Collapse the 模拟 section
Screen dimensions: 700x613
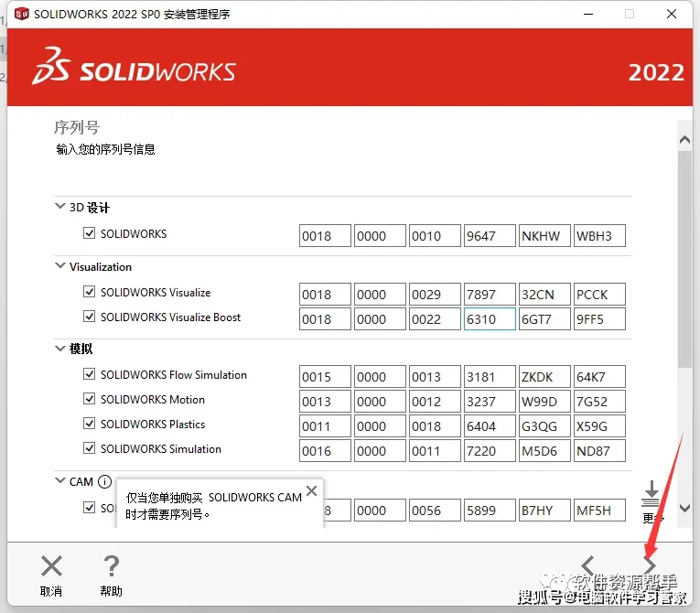pos(59,349)
